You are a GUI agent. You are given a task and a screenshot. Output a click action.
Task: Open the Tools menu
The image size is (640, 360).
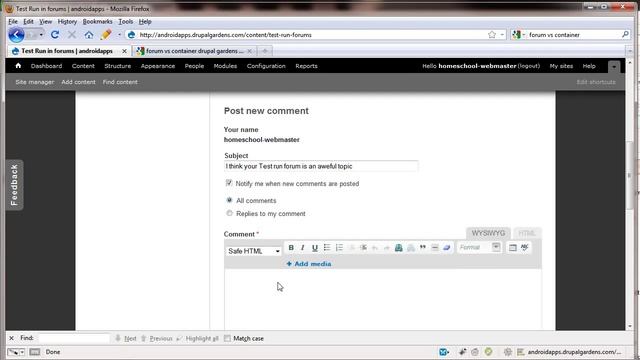tap(126, 21)
